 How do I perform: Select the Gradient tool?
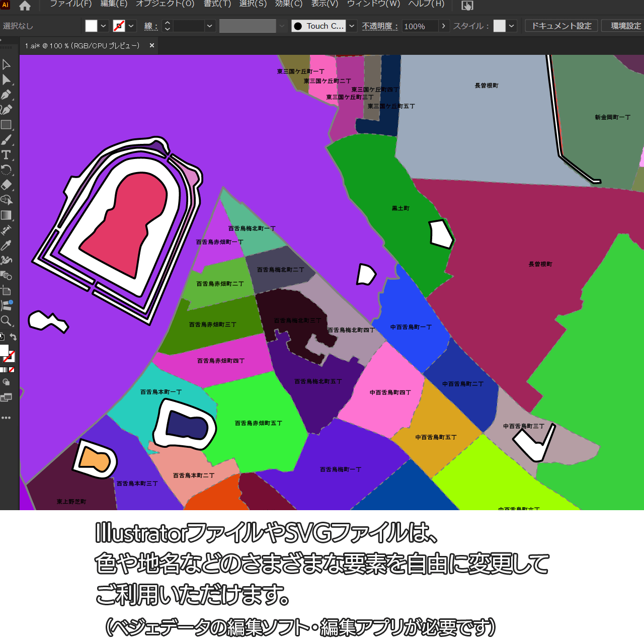coord(6,215)
